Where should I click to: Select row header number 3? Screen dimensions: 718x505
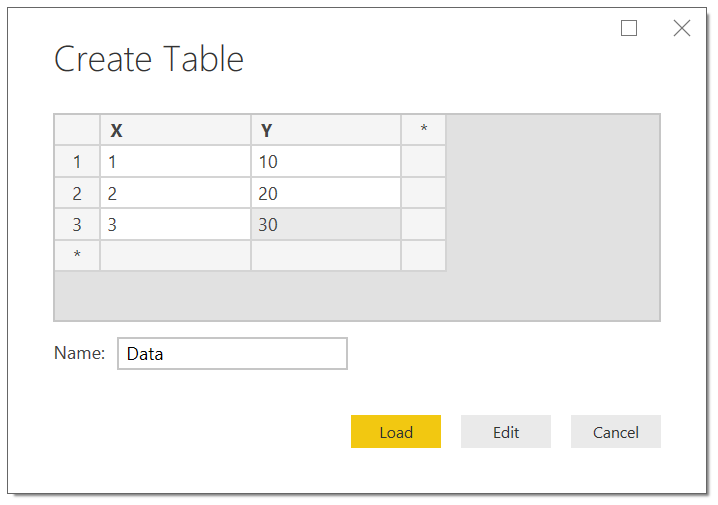tap(77, 224)
